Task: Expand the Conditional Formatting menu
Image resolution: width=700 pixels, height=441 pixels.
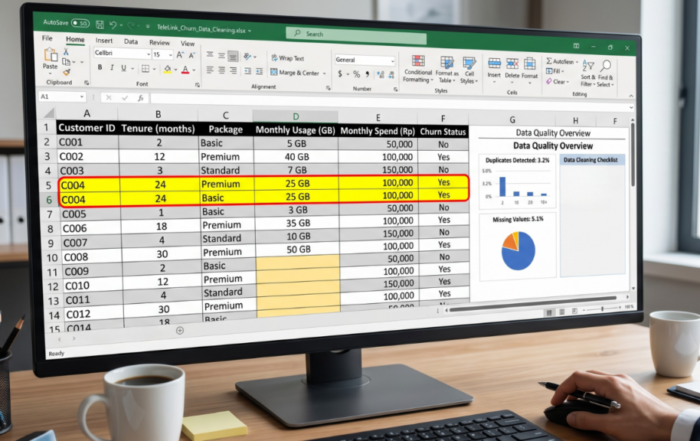Action: point(418,70)
